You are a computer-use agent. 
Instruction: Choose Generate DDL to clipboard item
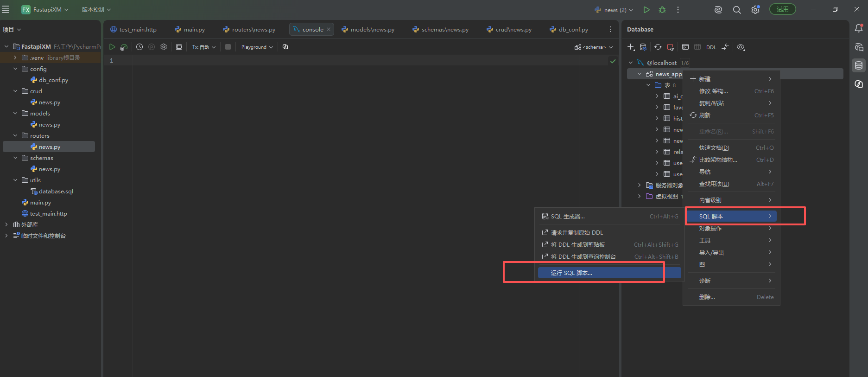tap(609, 244)
